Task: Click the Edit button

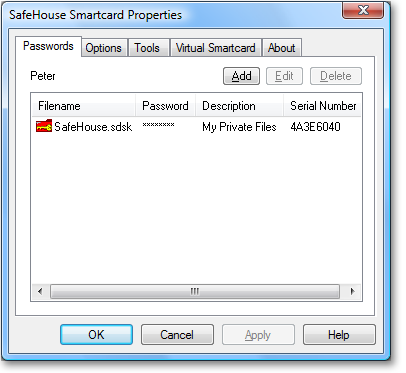Action: coord(284,76)
